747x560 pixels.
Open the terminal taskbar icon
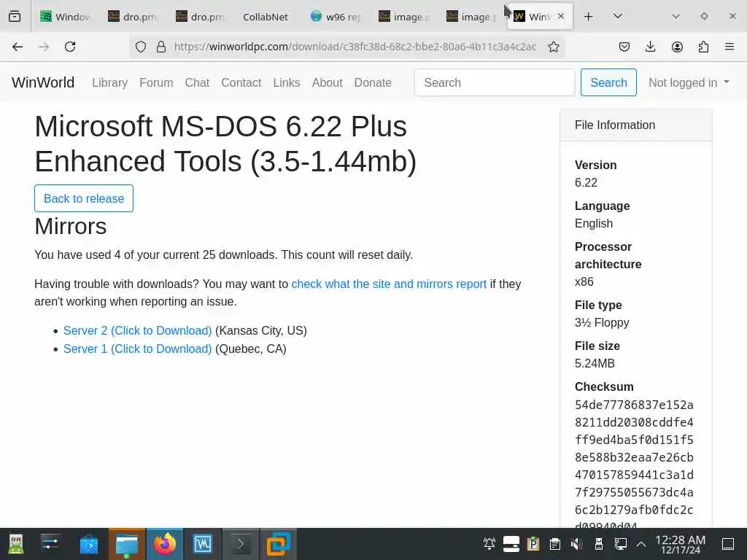point(241,544)
